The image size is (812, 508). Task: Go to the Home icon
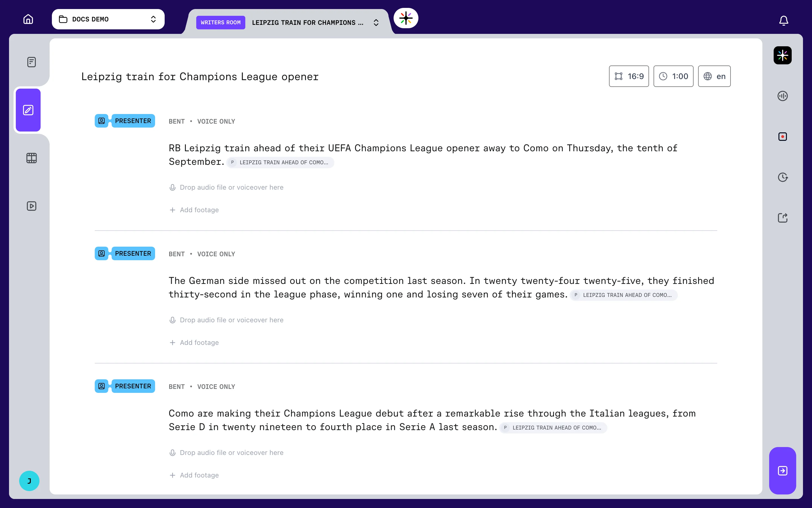click(x=28, y=19)
